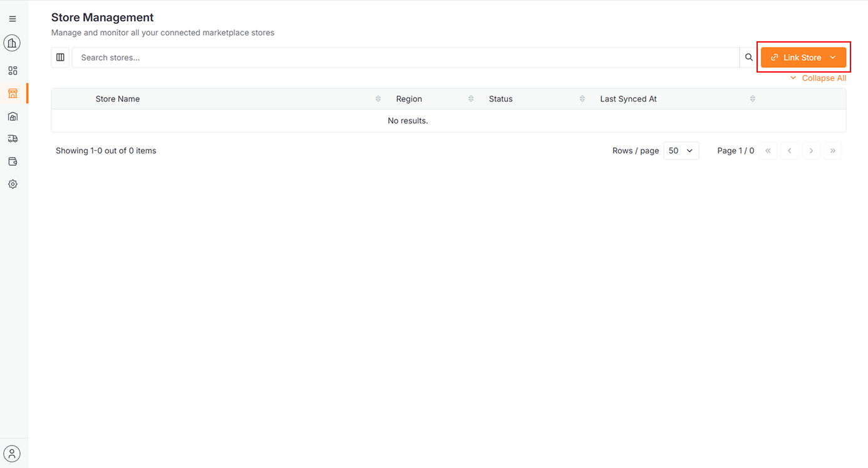This screenshot has height=468, width=868.
Task: Click Collapse All link
Action: coord(818,78)
